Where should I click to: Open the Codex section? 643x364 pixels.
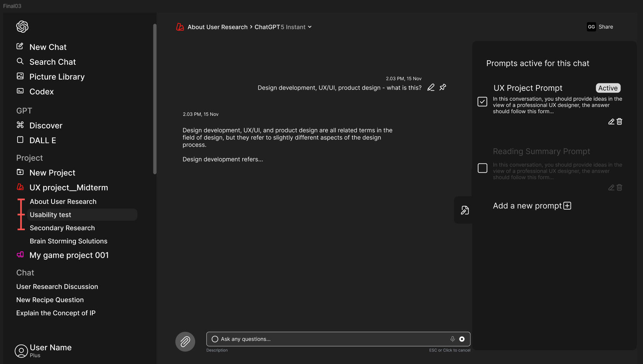[42, 91]
